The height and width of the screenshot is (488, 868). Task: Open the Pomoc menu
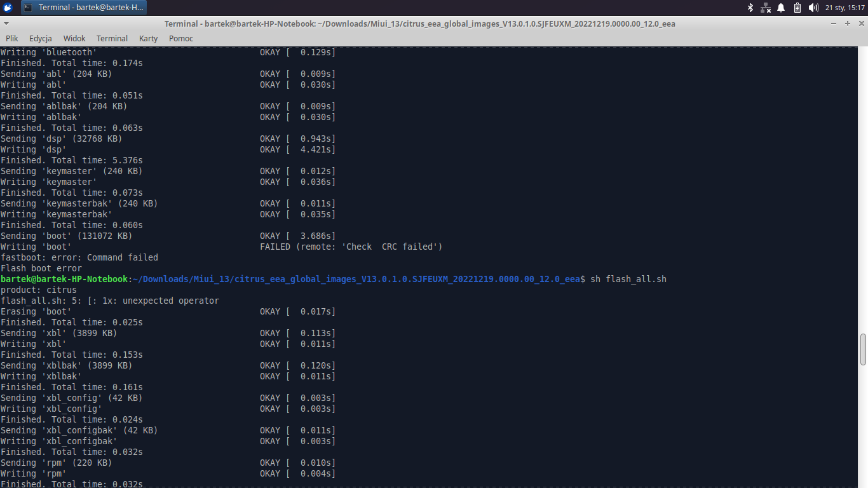click(180, 39)
